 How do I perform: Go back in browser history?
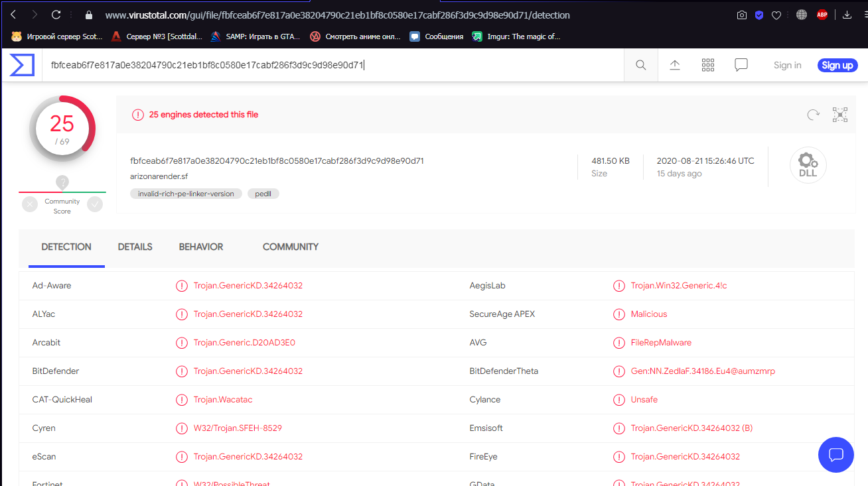tap(13, 15)
